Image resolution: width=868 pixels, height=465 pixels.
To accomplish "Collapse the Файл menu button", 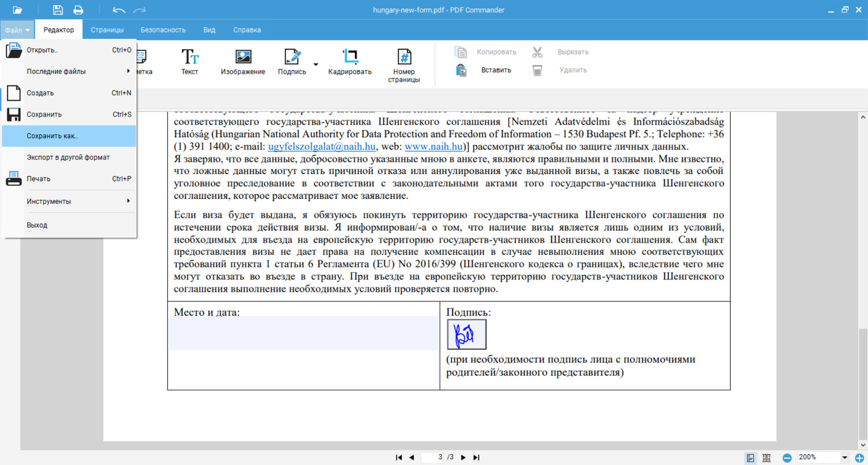I will tap(17, 29).
